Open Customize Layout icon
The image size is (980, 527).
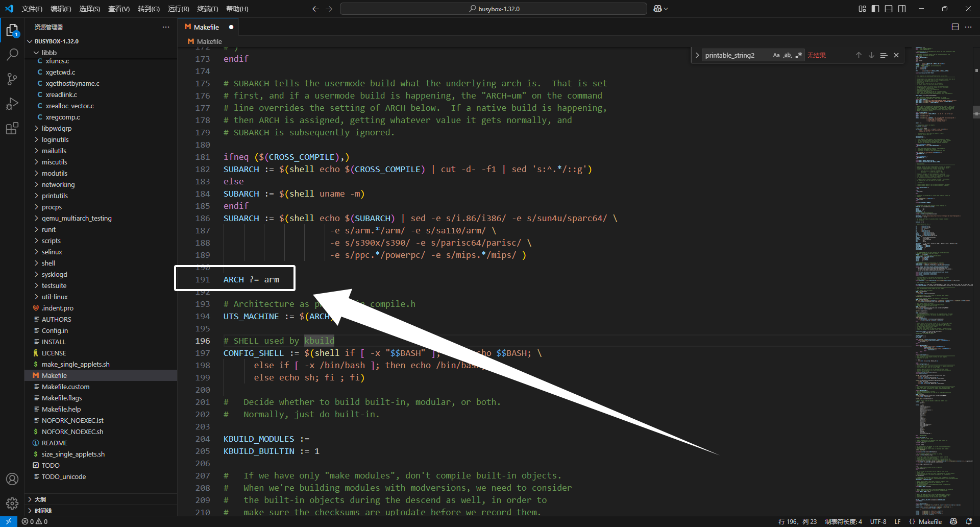click(x=862, y=9)
